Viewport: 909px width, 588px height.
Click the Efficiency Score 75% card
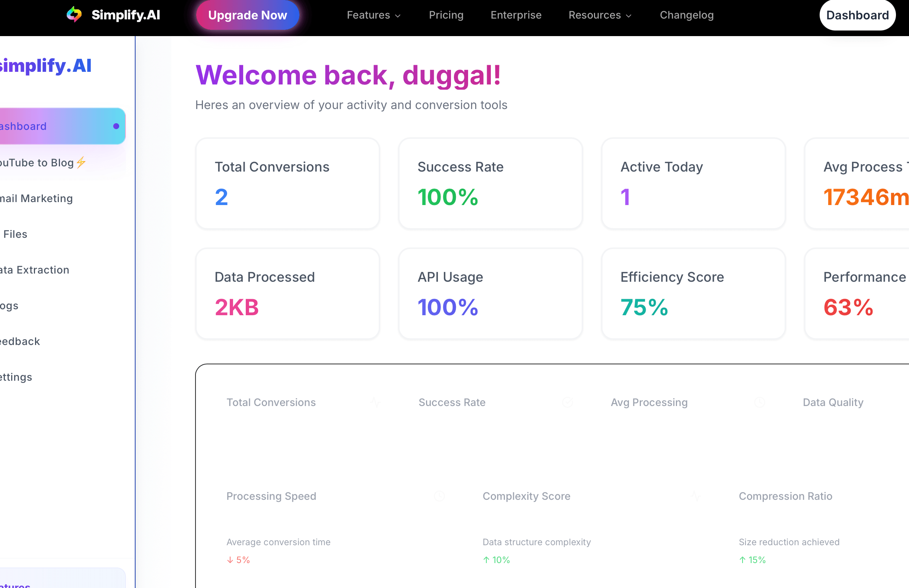click(x=693, y=293)
